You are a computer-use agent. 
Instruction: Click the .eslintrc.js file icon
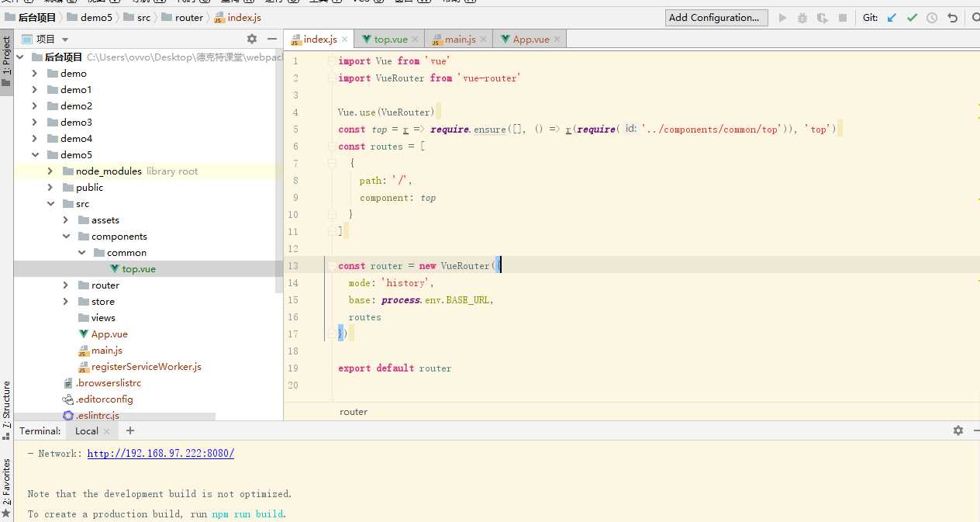click(x=68, y=416)
